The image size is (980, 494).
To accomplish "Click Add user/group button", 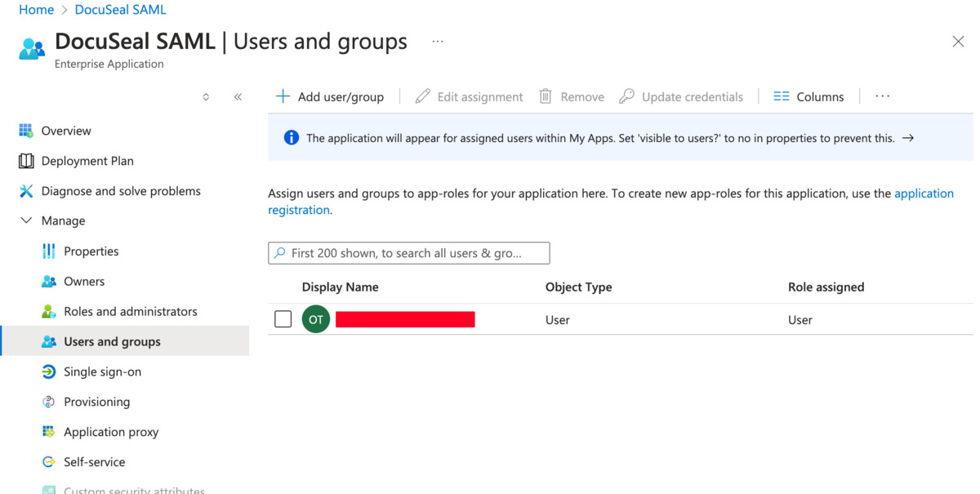I will coord(330,96).
